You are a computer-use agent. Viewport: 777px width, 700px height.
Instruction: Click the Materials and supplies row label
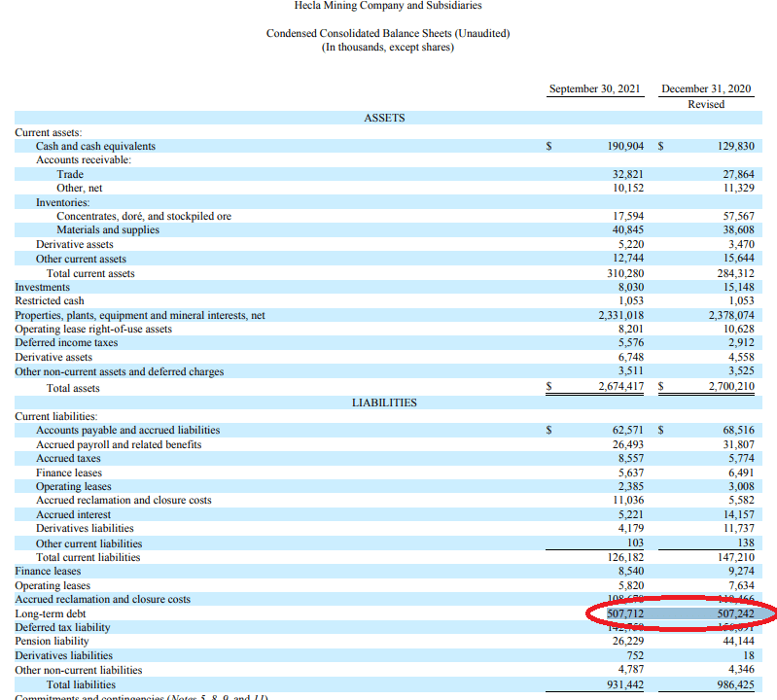pos(107,230)
